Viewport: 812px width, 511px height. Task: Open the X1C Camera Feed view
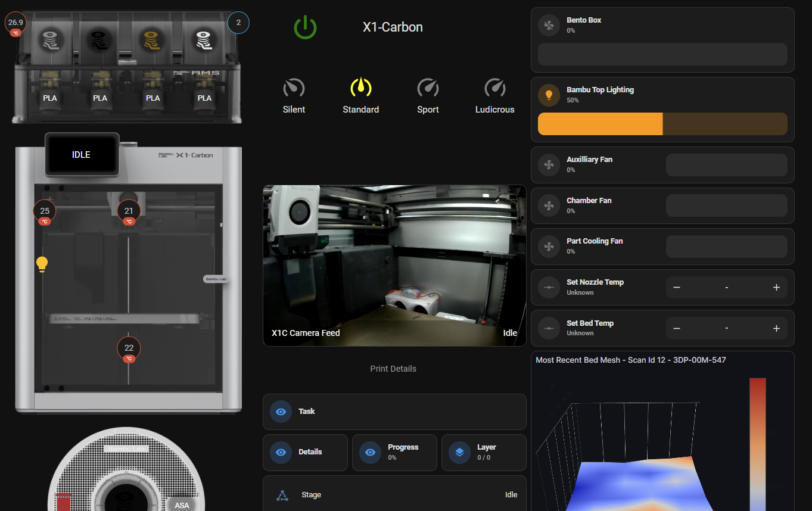click(394, 265)
